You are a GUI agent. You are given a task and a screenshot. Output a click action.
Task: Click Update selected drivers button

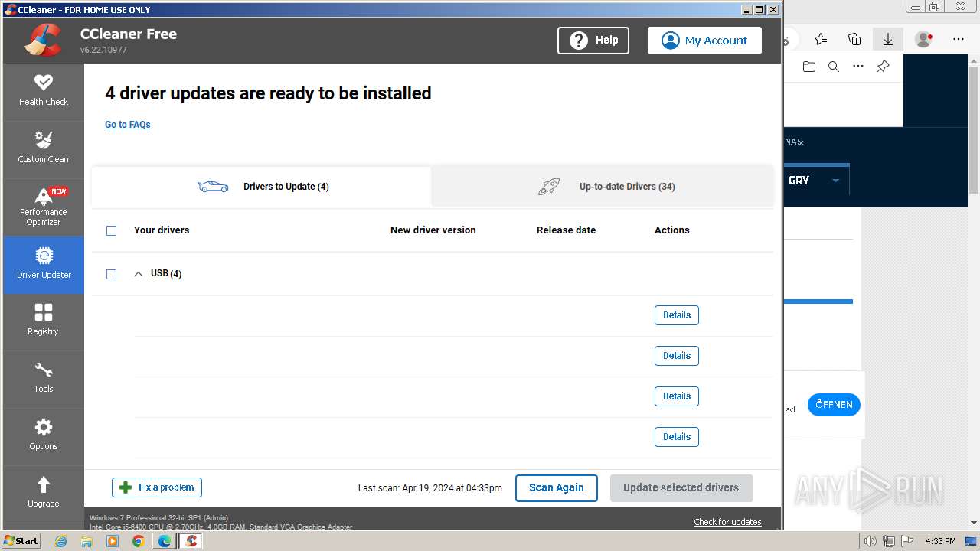point(681,488)
